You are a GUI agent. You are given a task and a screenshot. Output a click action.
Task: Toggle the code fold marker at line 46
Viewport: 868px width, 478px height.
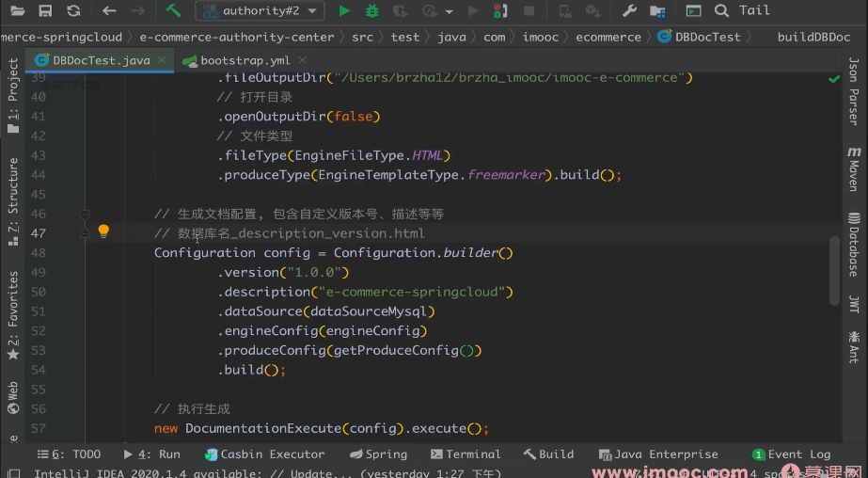[x=85, y=214]
